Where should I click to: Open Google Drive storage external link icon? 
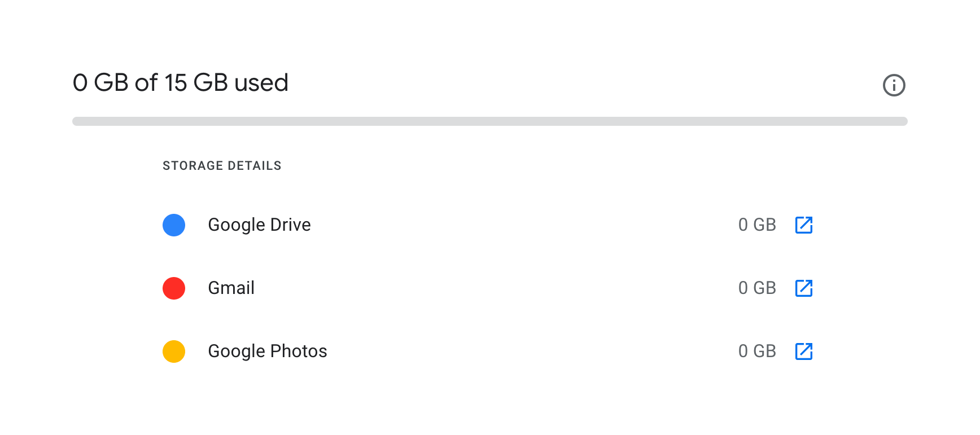point(803,225)
